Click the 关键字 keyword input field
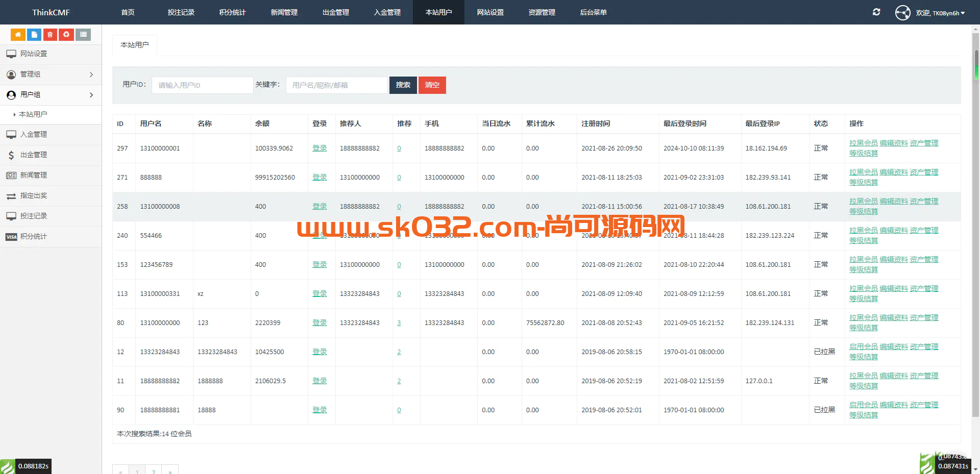Image resolution: width=980 pixels, height=474 pixels. pos(337,85)
